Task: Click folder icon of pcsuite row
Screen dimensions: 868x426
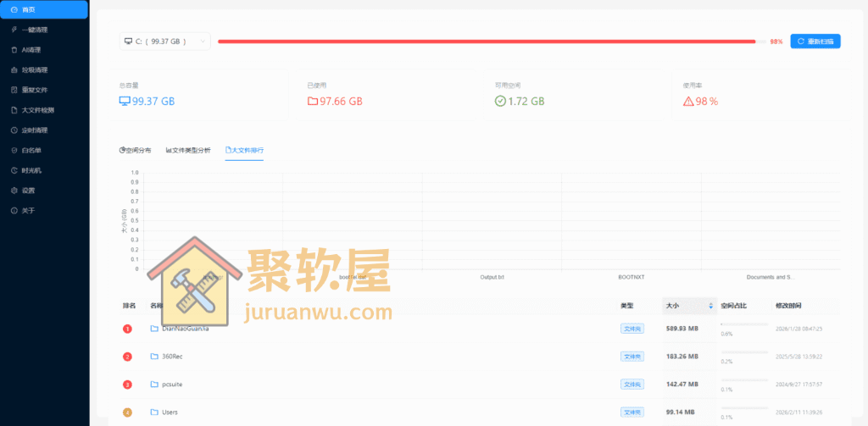Action: pos(154,384)
